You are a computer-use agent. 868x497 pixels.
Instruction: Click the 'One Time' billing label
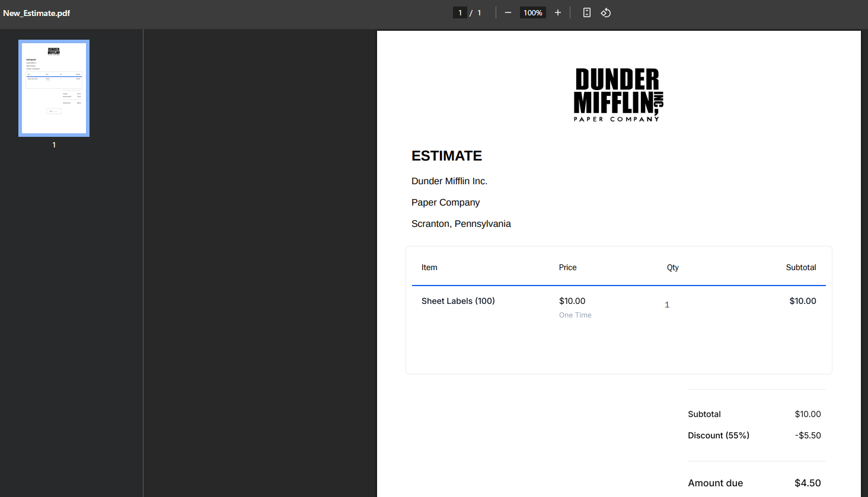click(x=575, y=315)
